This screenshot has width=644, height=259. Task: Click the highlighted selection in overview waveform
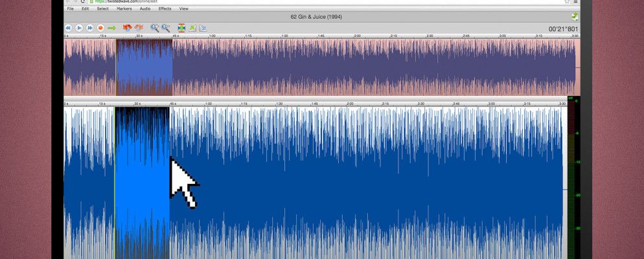pyautogui.click(x=144, y=67)
